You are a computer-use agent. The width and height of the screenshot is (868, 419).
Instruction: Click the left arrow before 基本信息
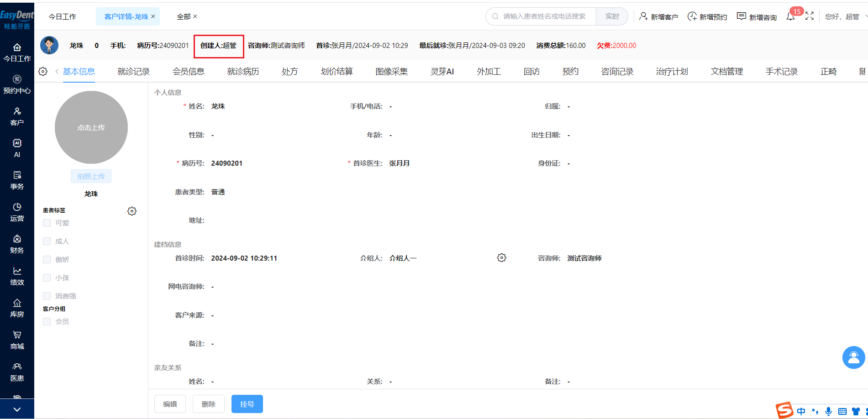pos(57,72)
